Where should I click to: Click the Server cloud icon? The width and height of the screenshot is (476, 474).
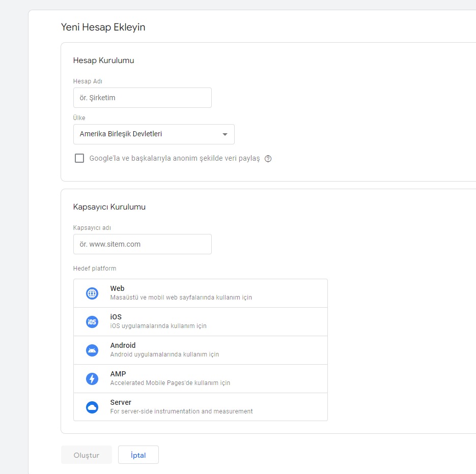tap(92, 407)
